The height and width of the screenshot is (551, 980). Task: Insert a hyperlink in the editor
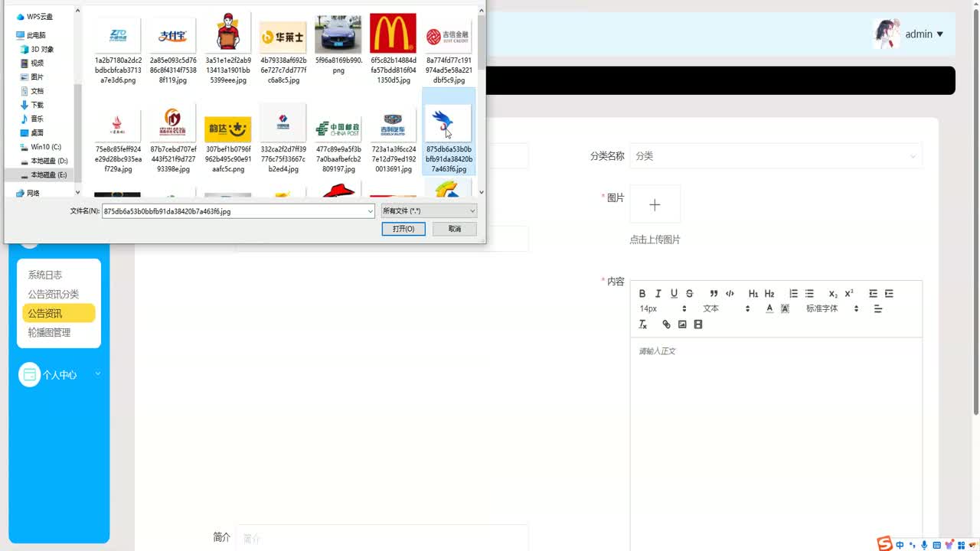click(x=666, y=324)
